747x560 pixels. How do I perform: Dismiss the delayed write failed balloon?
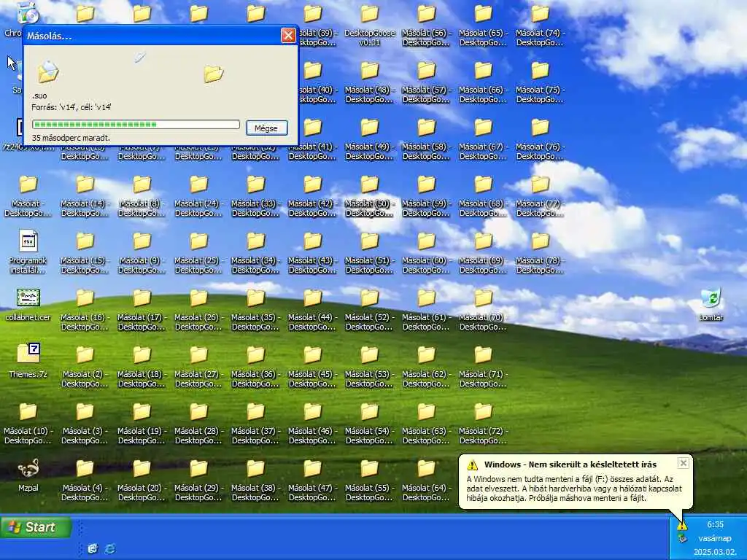(x=683, y=463)
